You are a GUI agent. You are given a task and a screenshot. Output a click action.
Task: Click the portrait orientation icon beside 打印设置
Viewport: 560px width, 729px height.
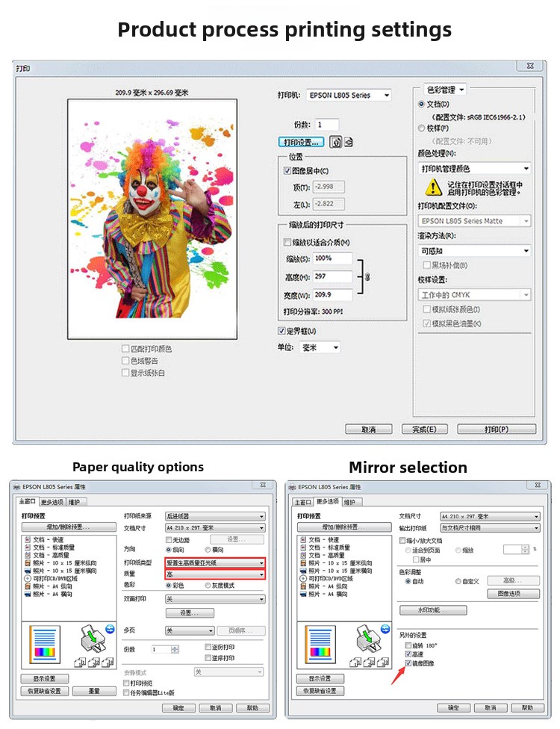click(x=336, y=142)
